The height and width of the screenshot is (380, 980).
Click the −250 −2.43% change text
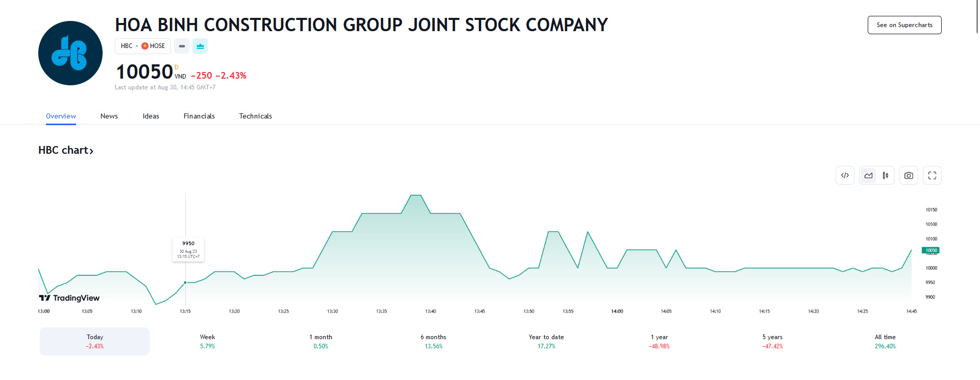click(218, 76)
